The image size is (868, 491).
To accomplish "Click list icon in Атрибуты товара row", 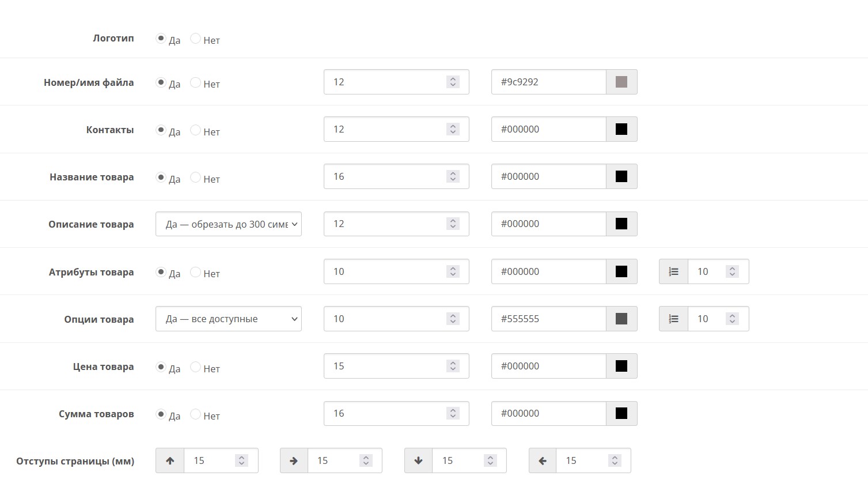I will click(673, 271).
